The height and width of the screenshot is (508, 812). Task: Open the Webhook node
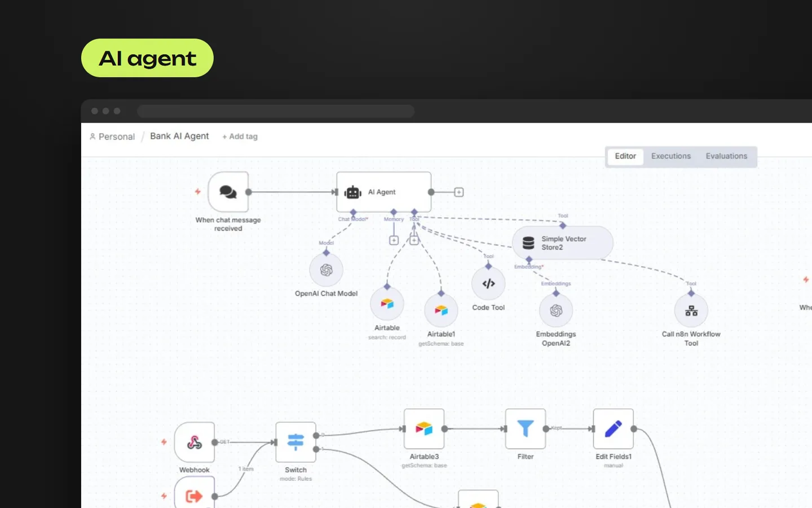[x=195, y=443]
